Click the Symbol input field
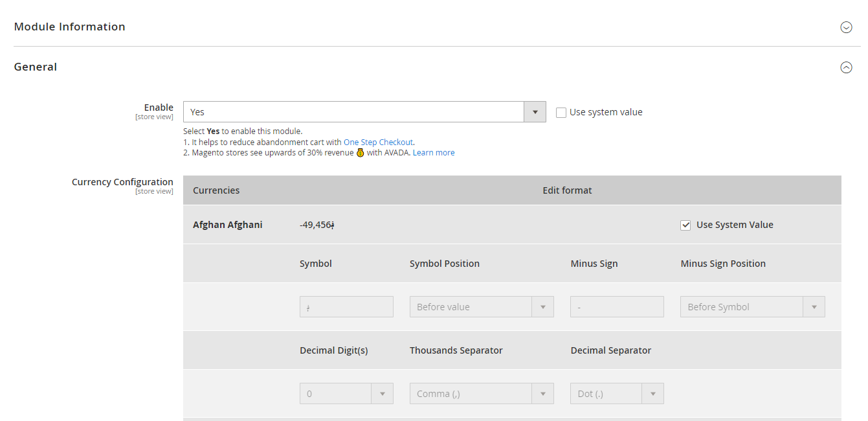The height and width of the screenshot is (421, 868). click(x=346, y=307)
